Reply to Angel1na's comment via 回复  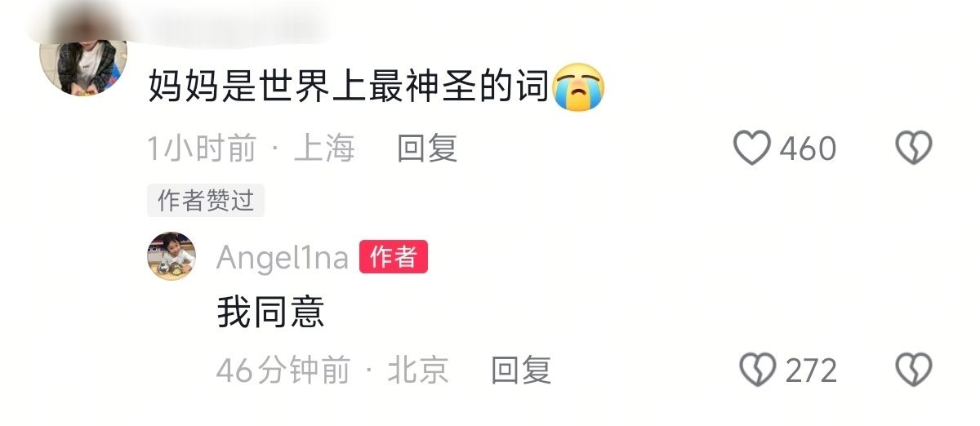(x=521, y=370)
